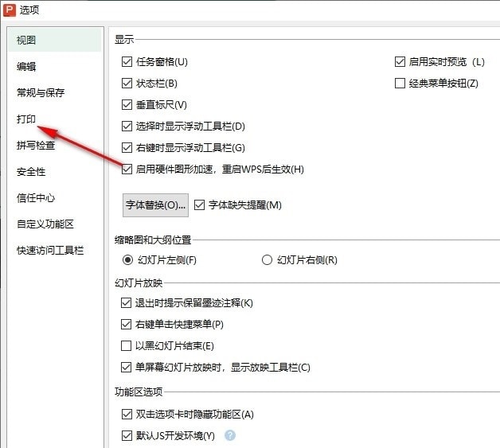Toggle 默认JS开发环境(Y) checkbox

point(127,435)
